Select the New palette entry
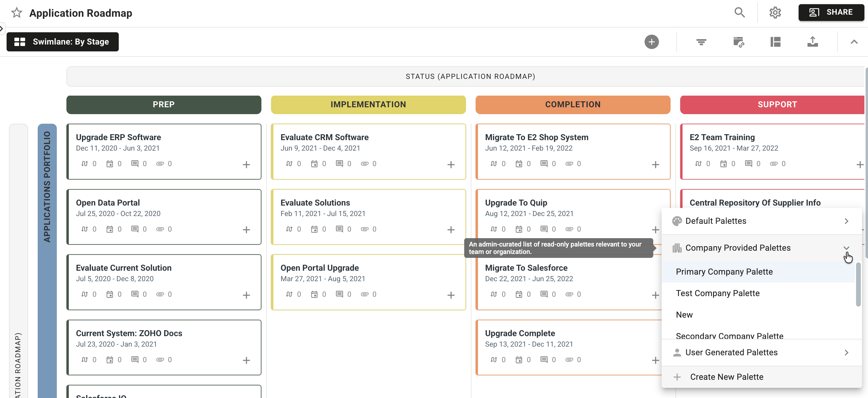The width and height of the screenshot is (868, 398). tap(758, 315)
